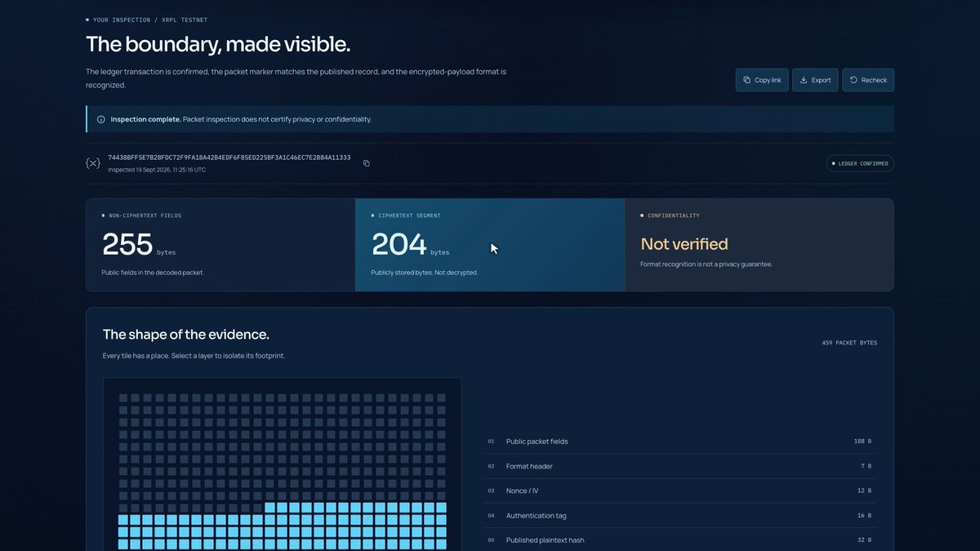Click the 'The shape of the evidence.' heading

click(186, 335)
